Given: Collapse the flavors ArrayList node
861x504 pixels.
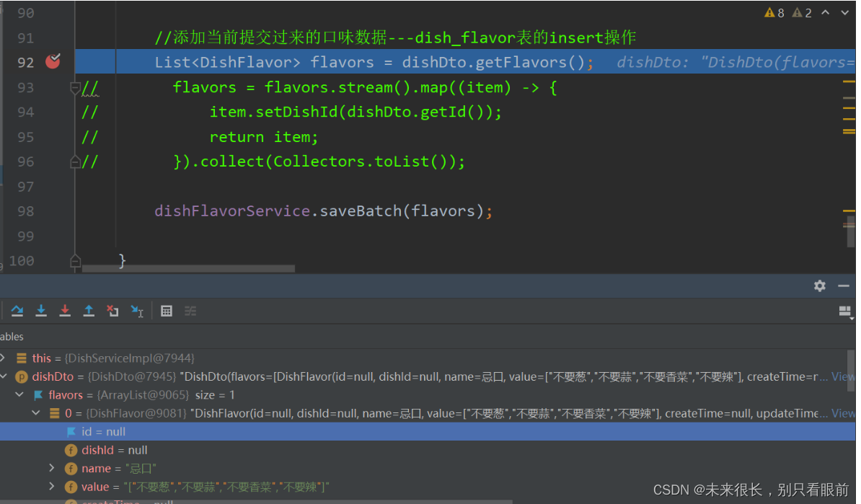Looking at the screenshot, I should (x=19, y=394).
